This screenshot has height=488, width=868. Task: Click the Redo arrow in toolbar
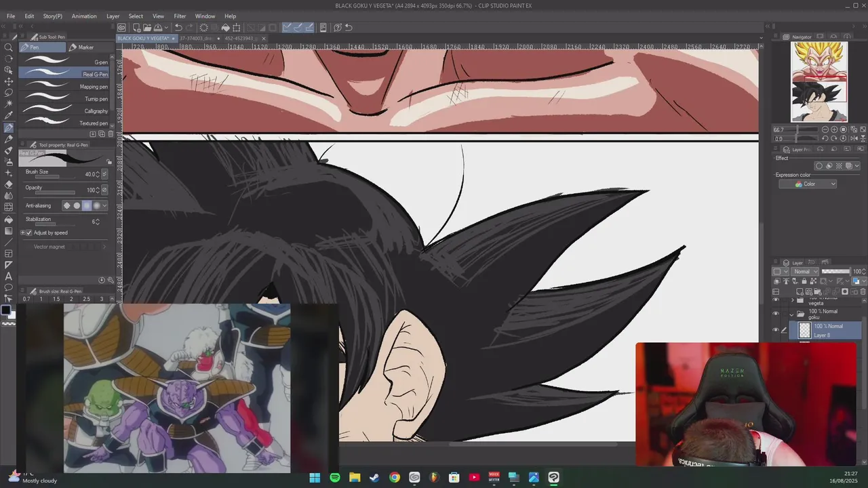189,28
